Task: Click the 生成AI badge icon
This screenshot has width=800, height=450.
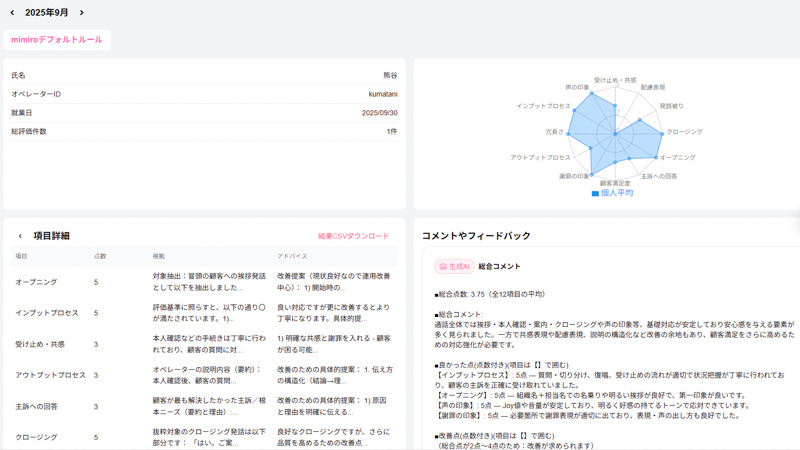Action: (x=453, y=267)
